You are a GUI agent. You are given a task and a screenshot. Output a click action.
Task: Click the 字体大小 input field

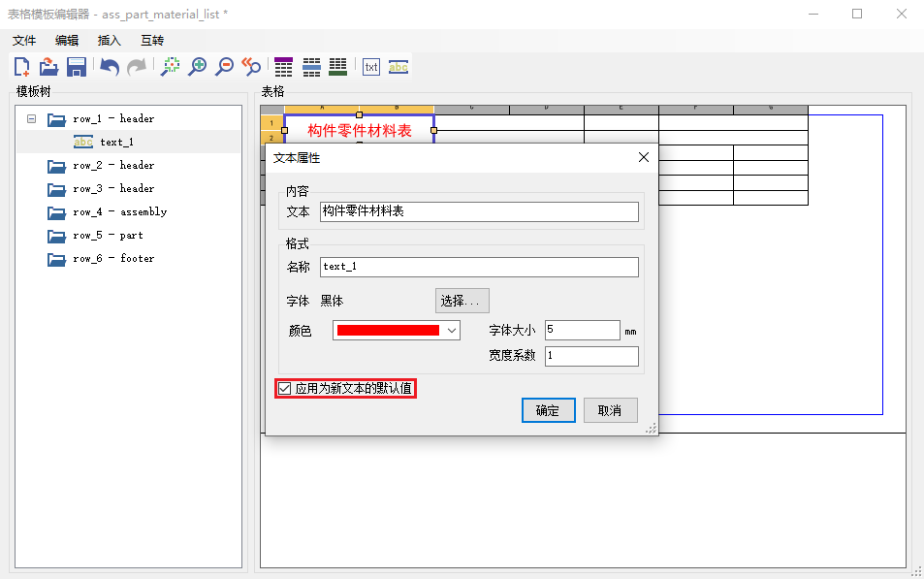coord(582,331)
